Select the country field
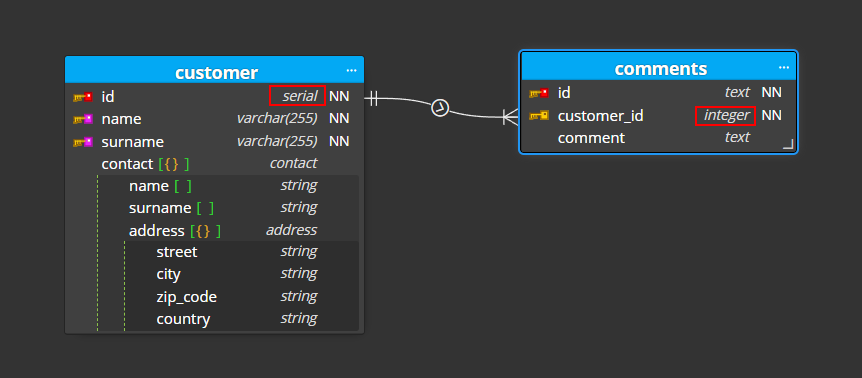Screen dimensions: 862x378 coord(242,319)
